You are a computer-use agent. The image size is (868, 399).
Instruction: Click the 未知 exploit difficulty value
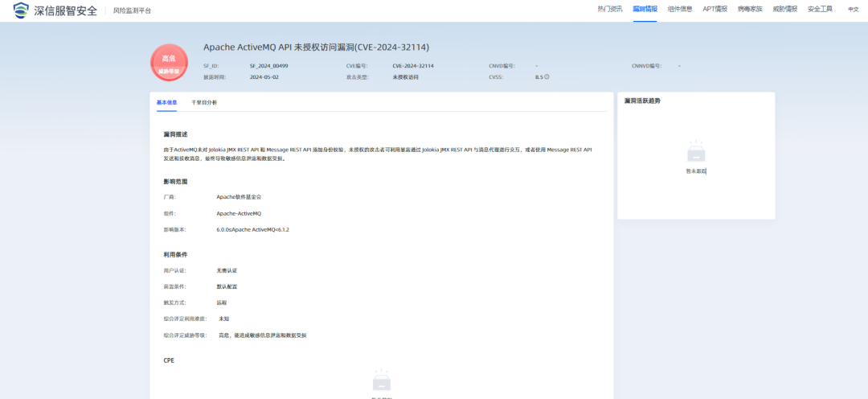223,319
